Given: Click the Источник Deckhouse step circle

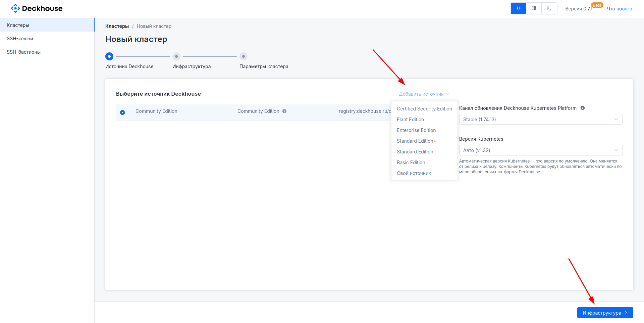Looking at the screenshot, I should (x=109, y=56).
